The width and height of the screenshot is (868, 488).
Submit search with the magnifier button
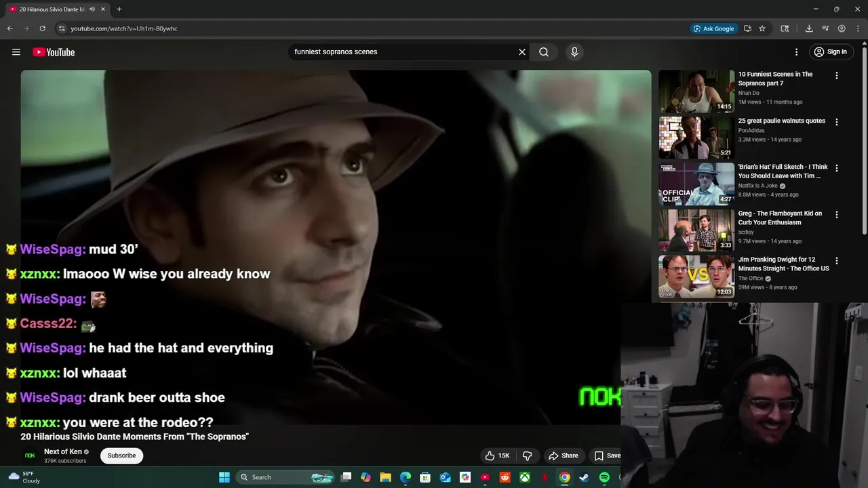point(544,52)
